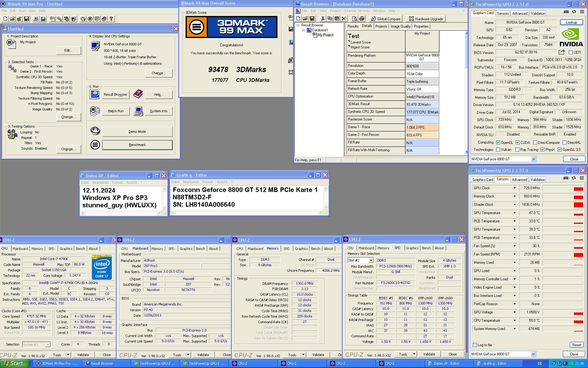Collapse Result Browser root tree node
Viewport: 588px width, 368px height.
pos(298,25)
